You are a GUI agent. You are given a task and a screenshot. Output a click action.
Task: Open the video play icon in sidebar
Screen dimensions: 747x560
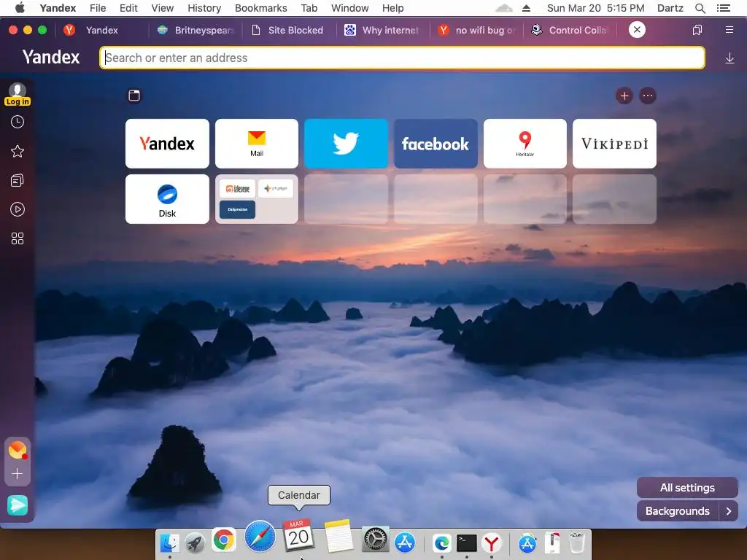point(18,209)
